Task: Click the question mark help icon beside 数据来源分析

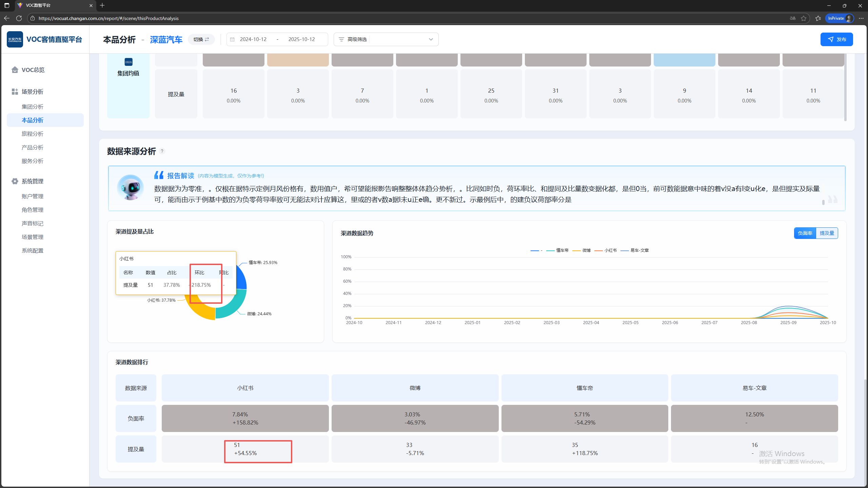Action: (x=162, y=151)
